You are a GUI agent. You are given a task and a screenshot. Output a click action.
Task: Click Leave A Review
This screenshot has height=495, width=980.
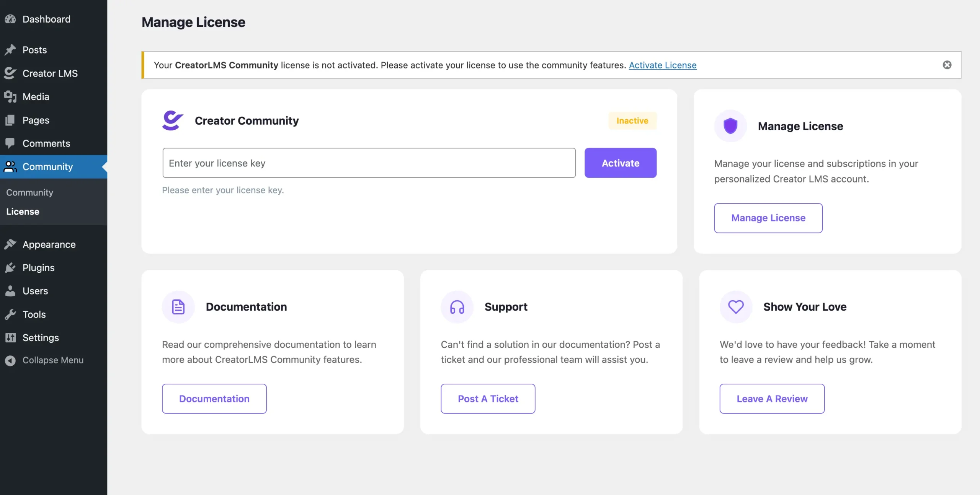772,398
